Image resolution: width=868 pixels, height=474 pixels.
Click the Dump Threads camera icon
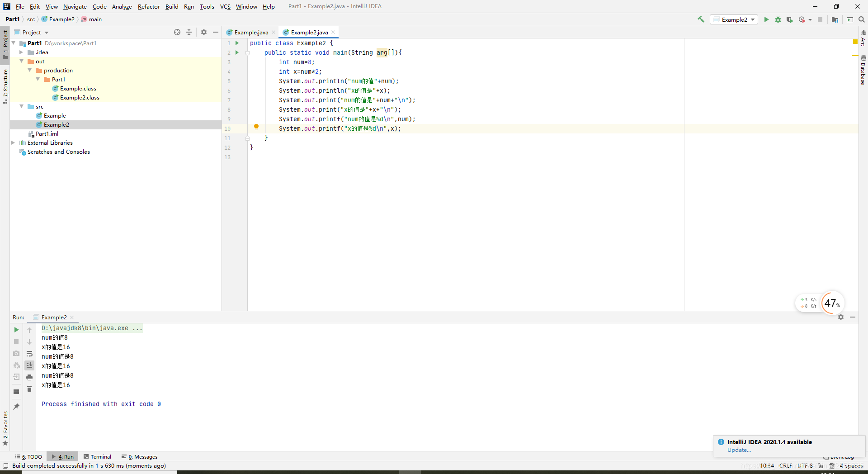click(x=16, y=353)
